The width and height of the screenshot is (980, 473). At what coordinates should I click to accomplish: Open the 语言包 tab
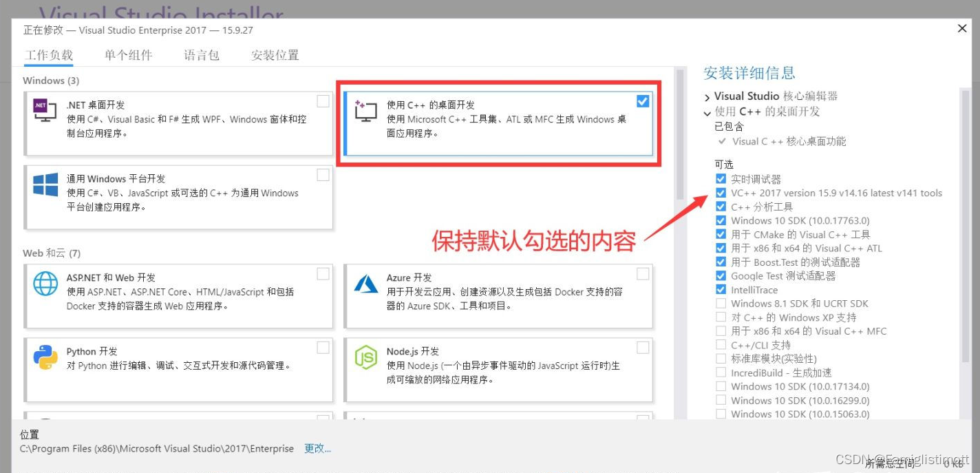tap(202, 55)
